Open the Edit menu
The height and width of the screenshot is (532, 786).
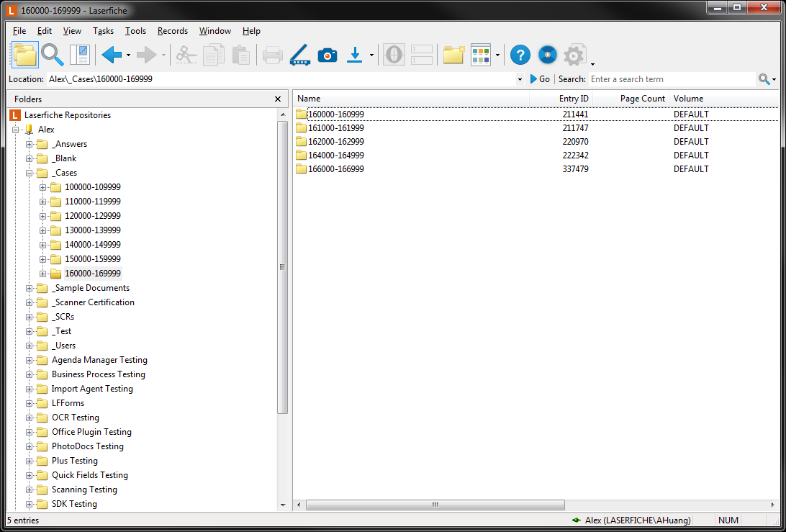click(x=45, y=31)
